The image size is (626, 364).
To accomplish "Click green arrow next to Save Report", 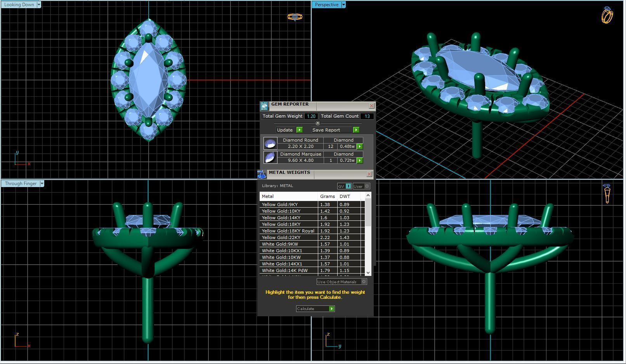I will pyautogui.click(x=356, y=130).
